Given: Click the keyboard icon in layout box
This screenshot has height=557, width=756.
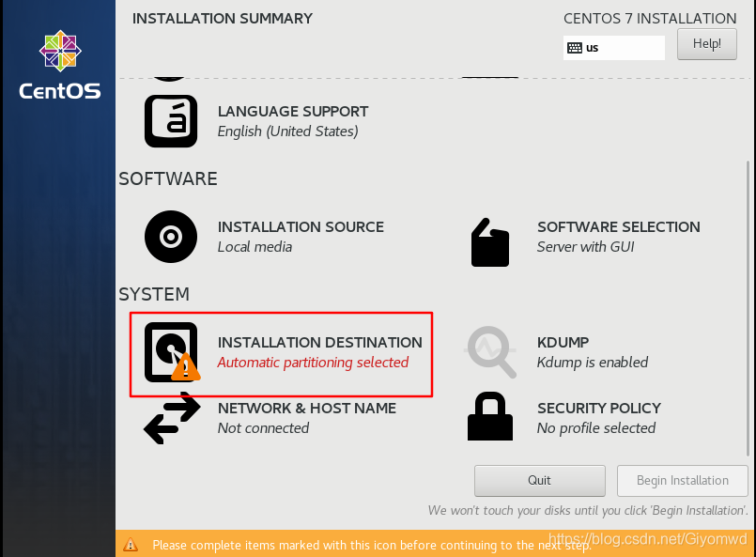Looking at the screenshot, I should [574, 48].
